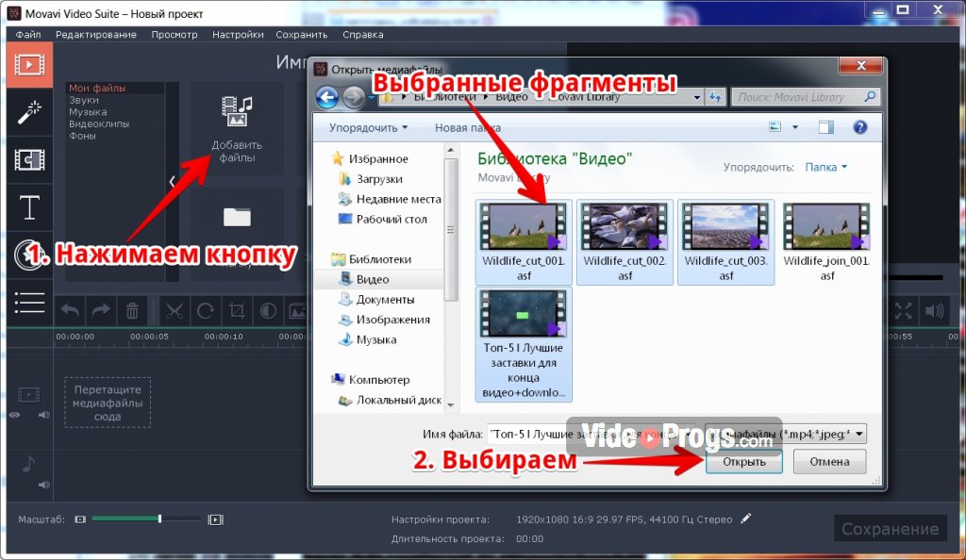966x560 pixels.
Task: Click the refresh icon next to address bar
Action: coord(715,97)
